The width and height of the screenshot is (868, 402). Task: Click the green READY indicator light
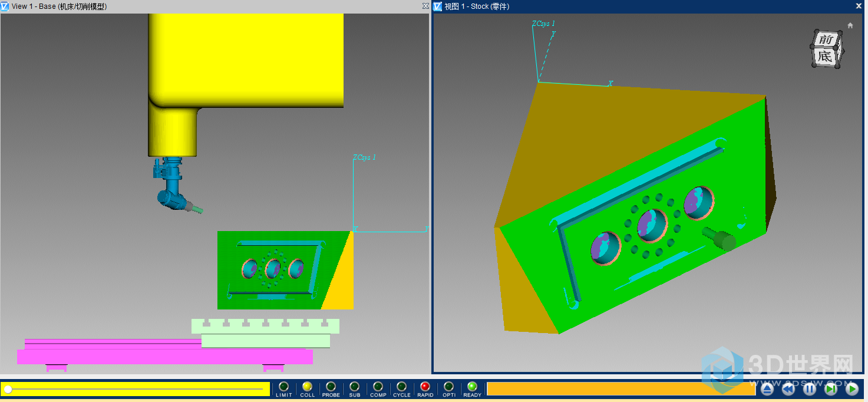pos(472,387)
